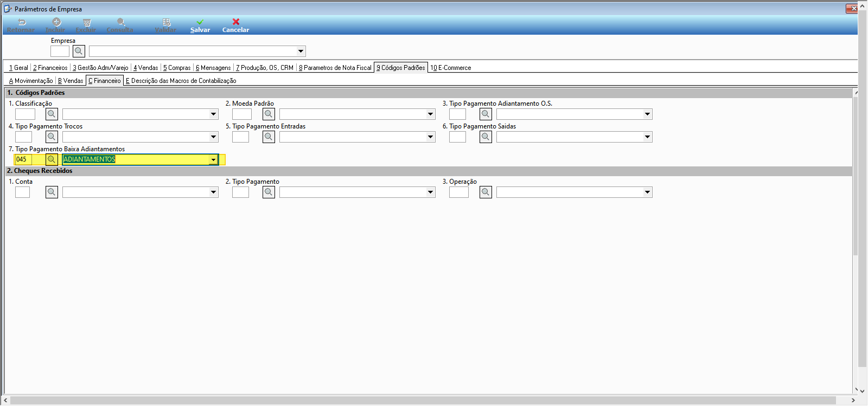Open lookup for Cheques Recebidos Operação
This screenshot has width=868, height=406.
486,192
